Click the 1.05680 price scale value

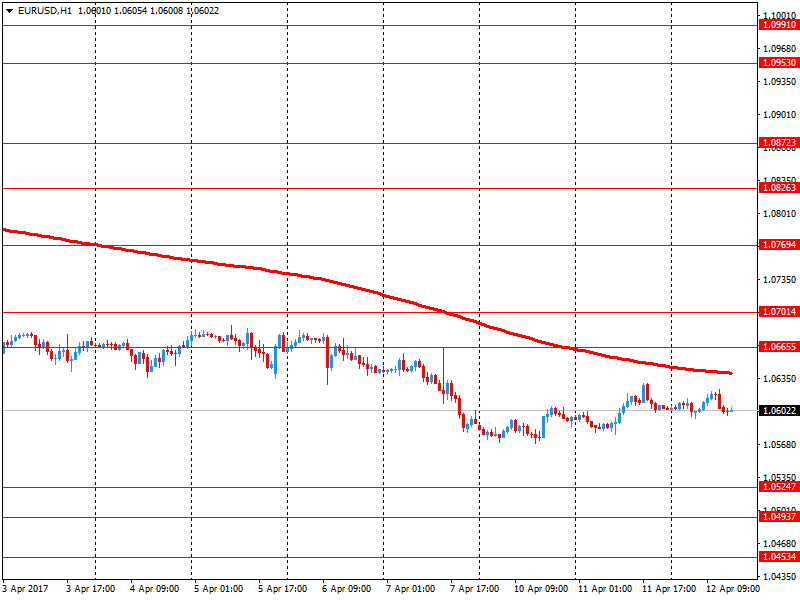[780, 445]
